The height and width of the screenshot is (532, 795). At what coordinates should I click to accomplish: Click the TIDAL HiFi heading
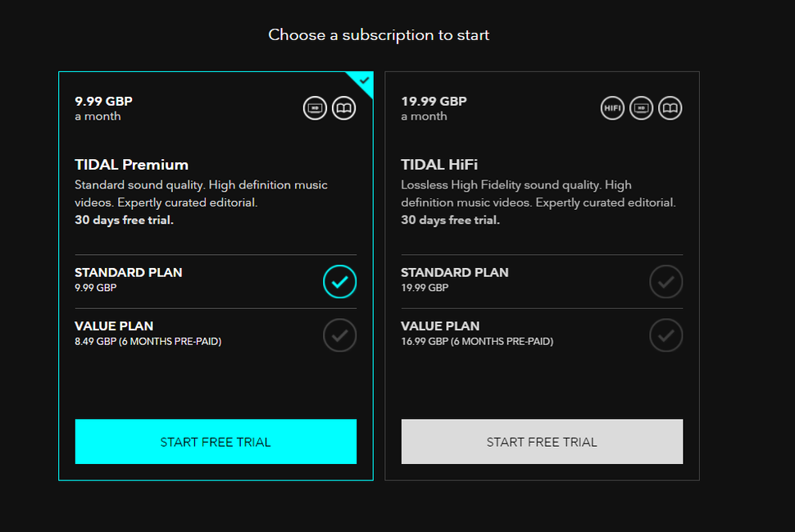439,164
